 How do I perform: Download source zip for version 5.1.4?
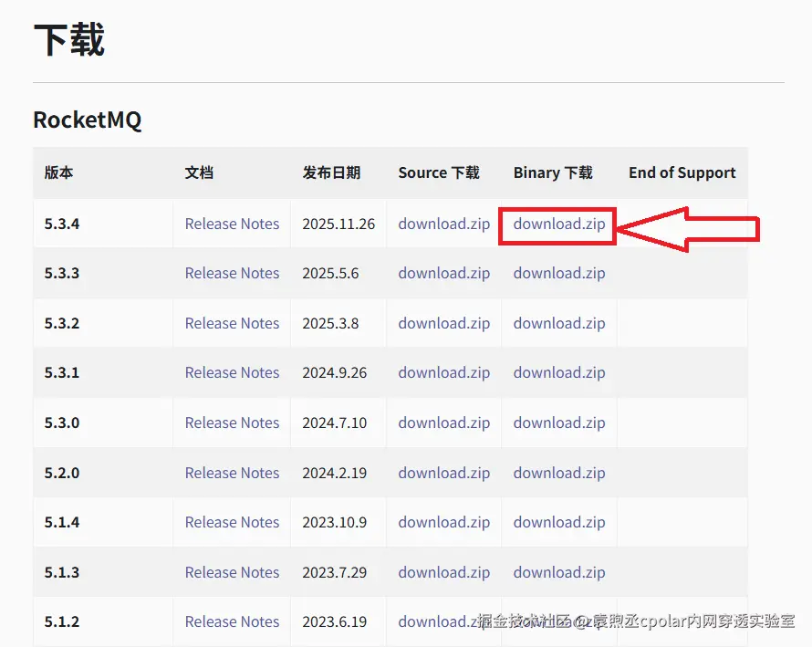(443, 522)
